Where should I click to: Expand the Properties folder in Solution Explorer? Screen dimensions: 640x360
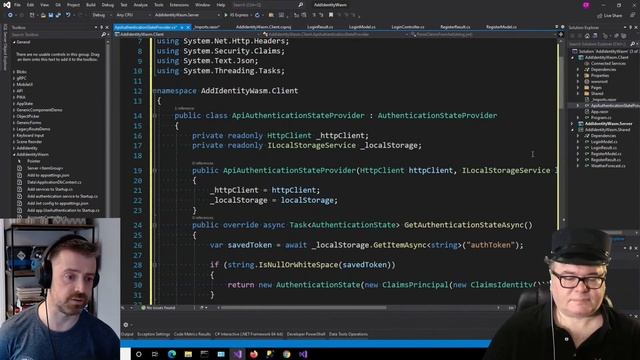click(x=578, y=76)
